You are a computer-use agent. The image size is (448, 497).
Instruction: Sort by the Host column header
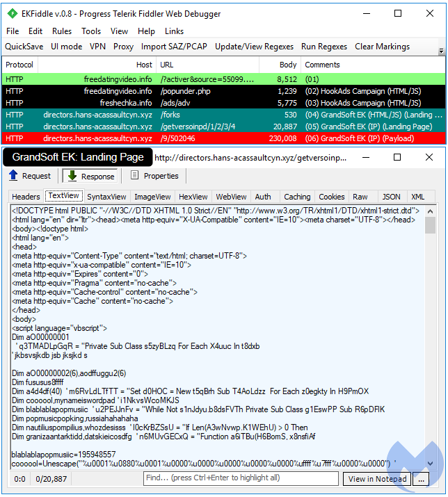(97, 65)
